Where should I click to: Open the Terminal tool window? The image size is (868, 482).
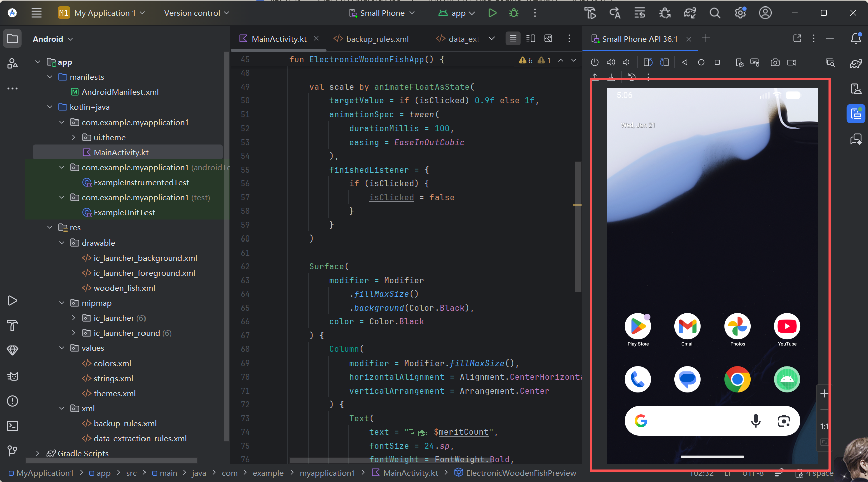point(13,426)
